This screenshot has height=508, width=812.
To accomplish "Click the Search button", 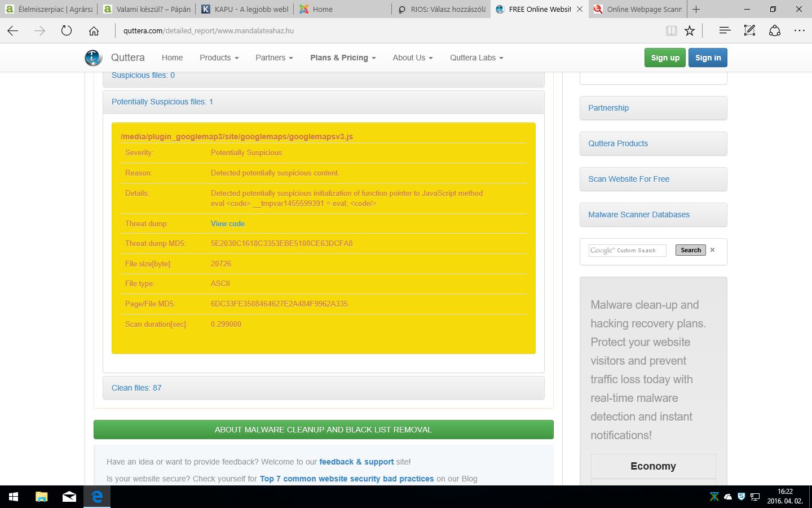I will coord(691,250).
